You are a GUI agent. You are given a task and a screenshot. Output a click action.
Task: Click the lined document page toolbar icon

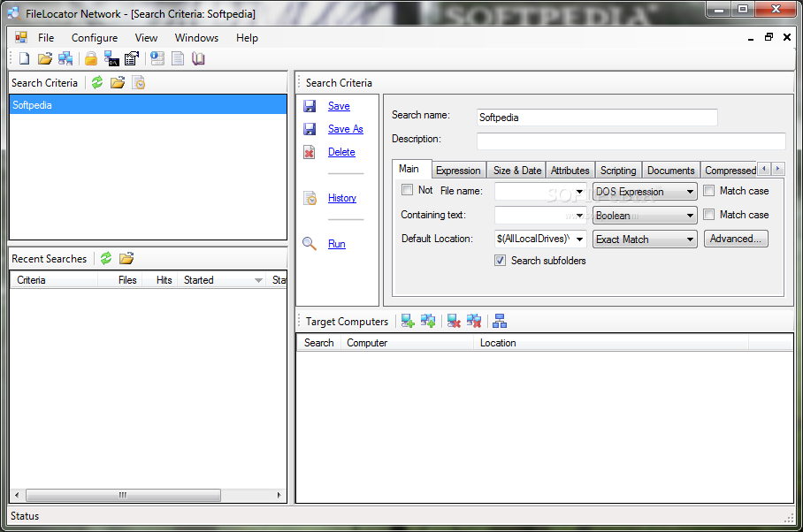tap(177, 59)
